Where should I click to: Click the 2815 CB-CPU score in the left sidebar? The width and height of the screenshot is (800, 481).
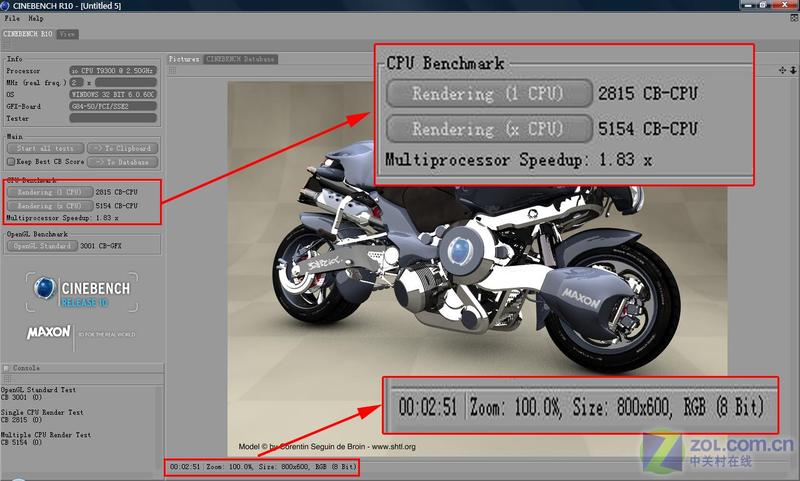coord(116,192)
